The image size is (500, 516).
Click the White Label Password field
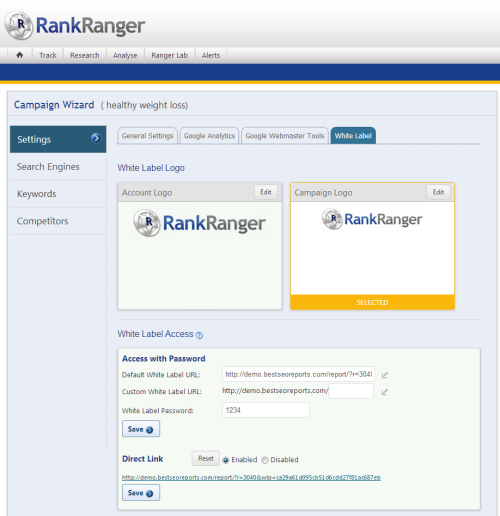pos(266,410)
